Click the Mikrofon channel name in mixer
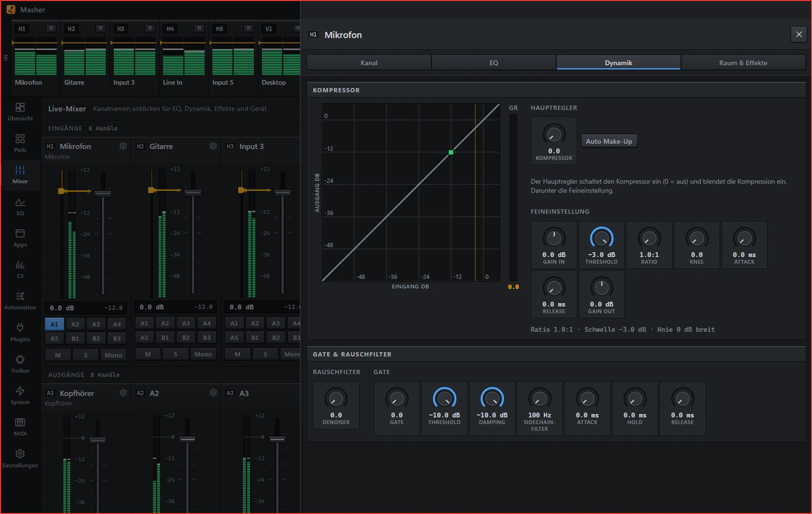Screen dimensions: 812x514 [x=75, y=146]
